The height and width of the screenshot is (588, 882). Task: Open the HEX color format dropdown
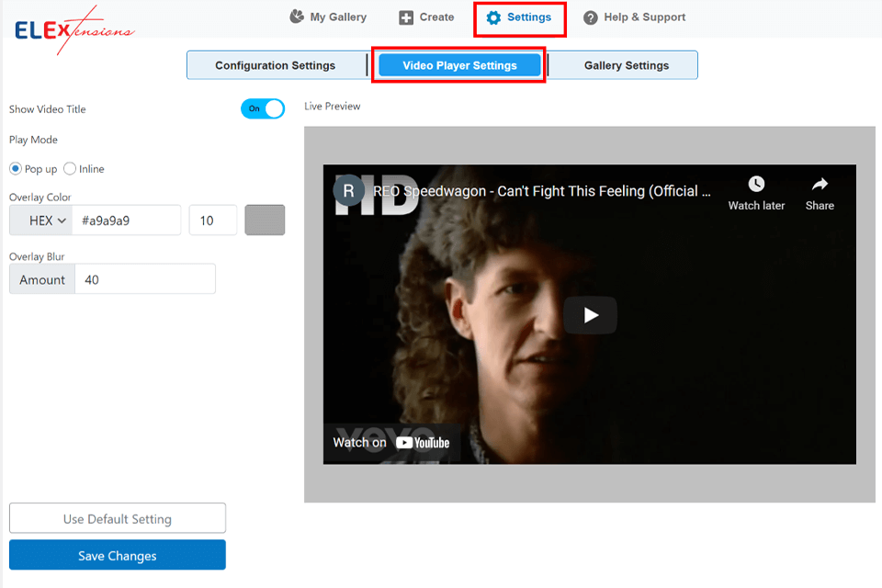pos(41,220)
